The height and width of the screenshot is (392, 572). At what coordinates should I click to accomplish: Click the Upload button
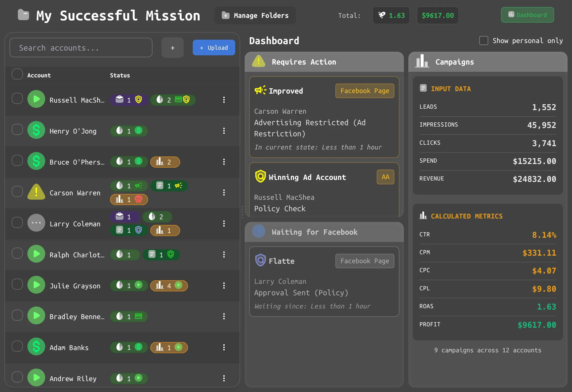tap(213, 47)
